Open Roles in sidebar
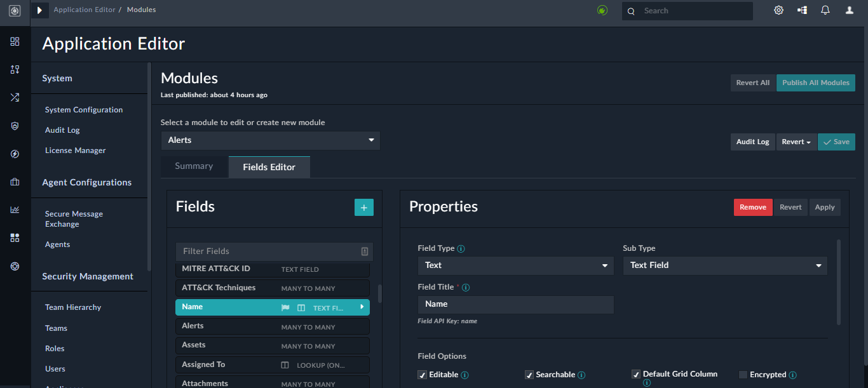Screen dimensions: 868x388 click(55, 349)
